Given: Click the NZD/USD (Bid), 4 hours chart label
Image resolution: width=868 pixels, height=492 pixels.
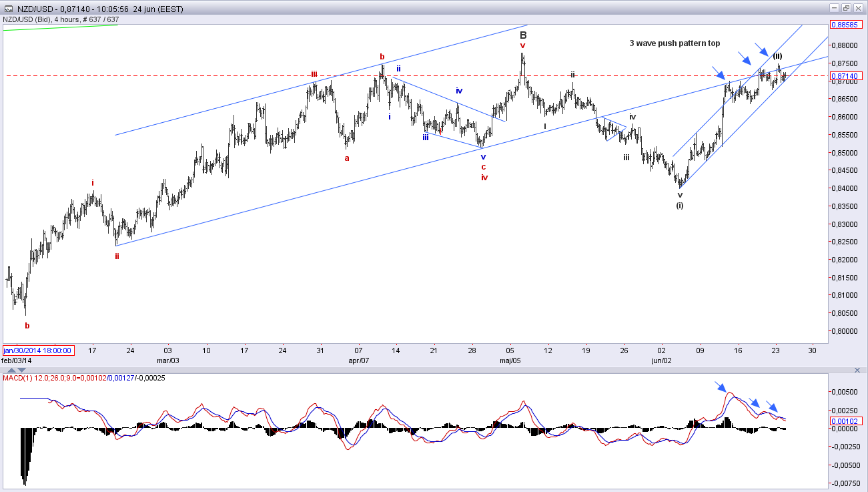Looking at the screenshot, I should 61,19.
